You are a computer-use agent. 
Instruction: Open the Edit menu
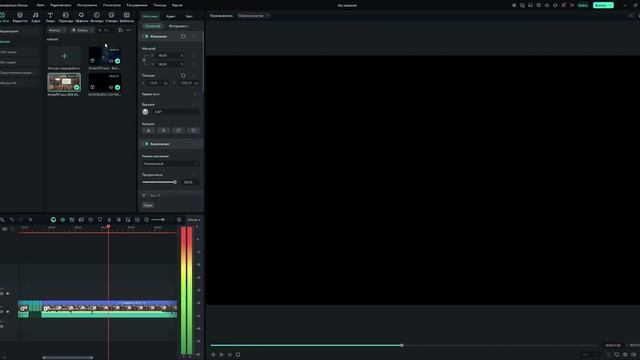pos(60,5)
